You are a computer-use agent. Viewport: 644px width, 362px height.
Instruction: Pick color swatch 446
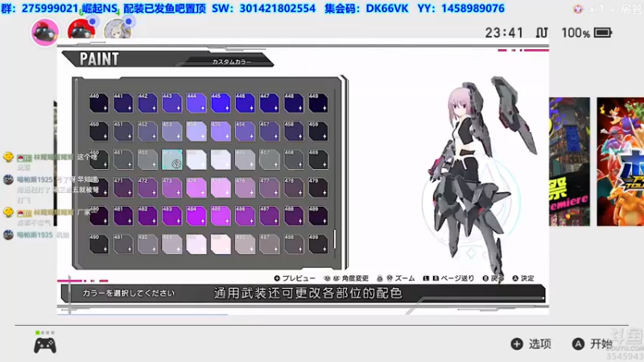(x=245, y=103)
